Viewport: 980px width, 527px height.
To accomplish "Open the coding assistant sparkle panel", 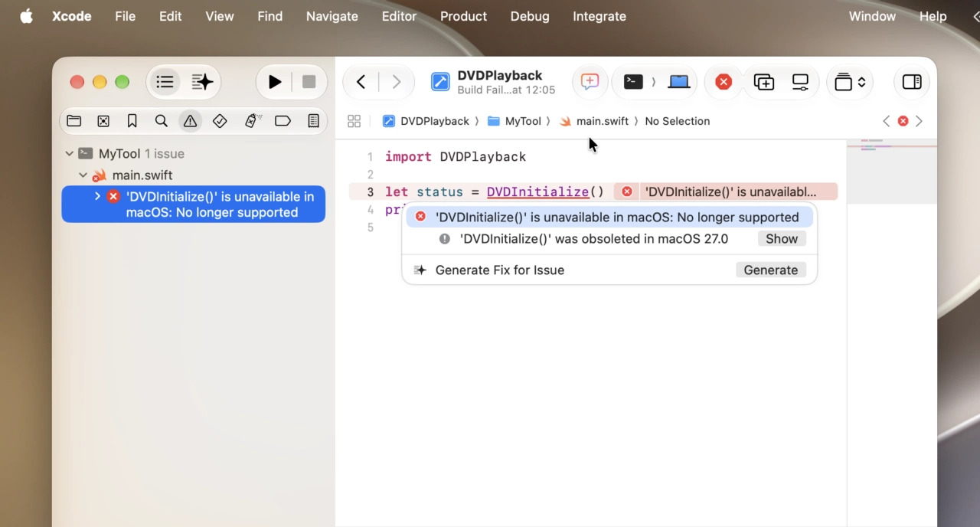I will (x=202, y=82).
